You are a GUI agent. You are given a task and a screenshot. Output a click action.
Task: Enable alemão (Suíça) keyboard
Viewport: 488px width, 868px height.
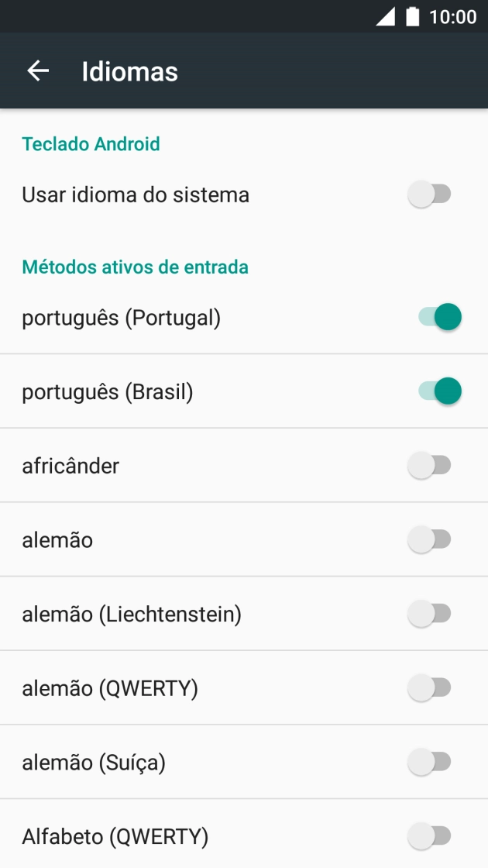tap(431, 762)
